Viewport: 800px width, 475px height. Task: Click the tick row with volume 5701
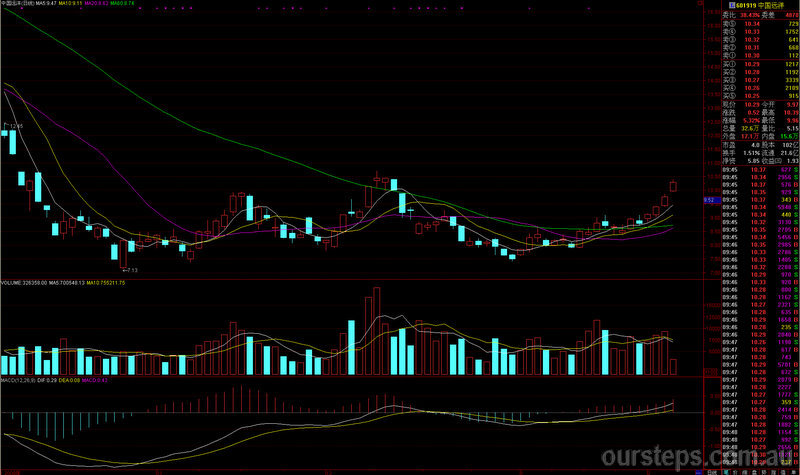761,365
